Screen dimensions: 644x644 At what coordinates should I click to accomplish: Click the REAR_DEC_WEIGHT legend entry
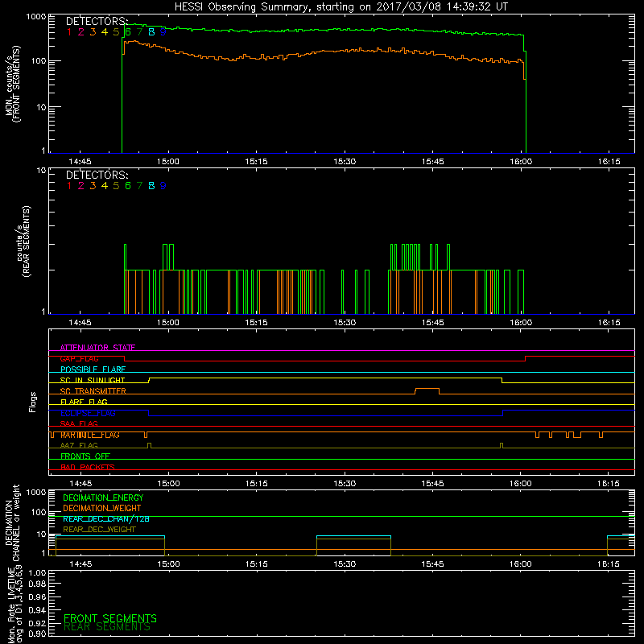click(99, 530)
